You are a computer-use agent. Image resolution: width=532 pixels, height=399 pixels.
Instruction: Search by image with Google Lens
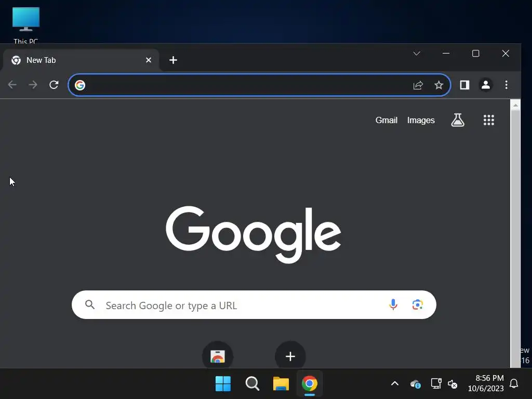point(417,304)
